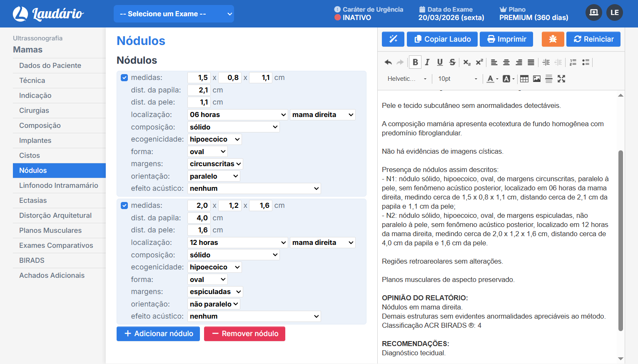Open the BIRADS section in sidebar
Screen dimensions: 638x364
32,260
